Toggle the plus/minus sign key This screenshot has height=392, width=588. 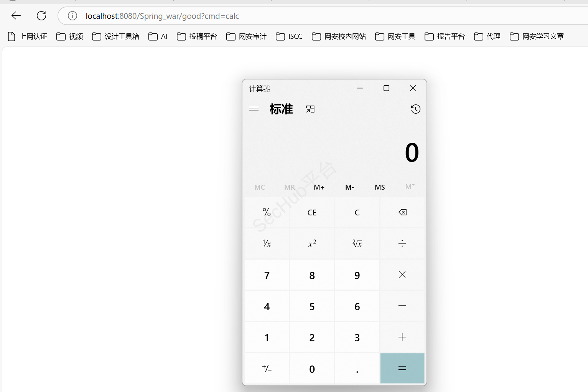tap(267, 369)
